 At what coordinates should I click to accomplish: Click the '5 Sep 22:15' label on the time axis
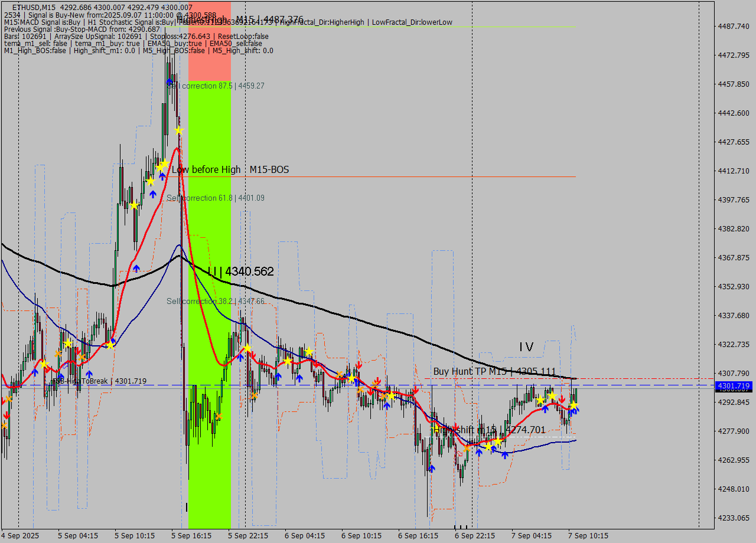(x=248, y=536)
